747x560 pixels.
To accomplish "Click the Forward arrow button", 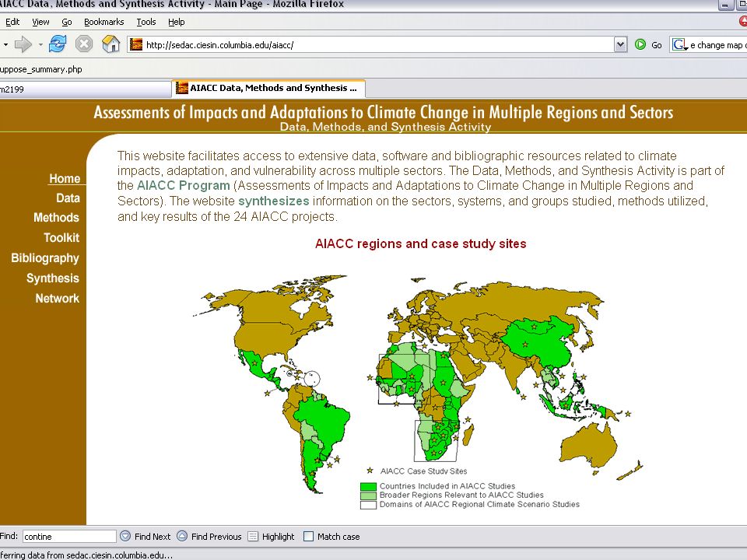I will coord(23,45).
